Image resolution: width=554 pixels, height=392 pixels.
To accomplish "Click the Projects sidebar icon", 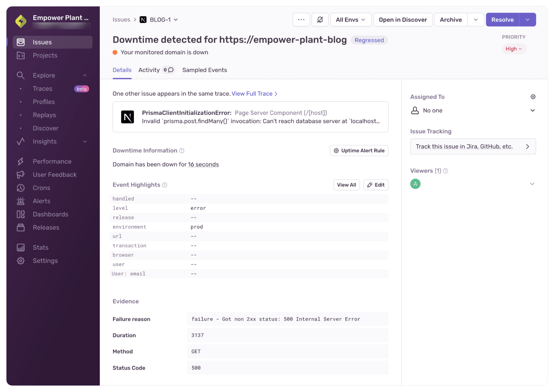I will point(21,55).
